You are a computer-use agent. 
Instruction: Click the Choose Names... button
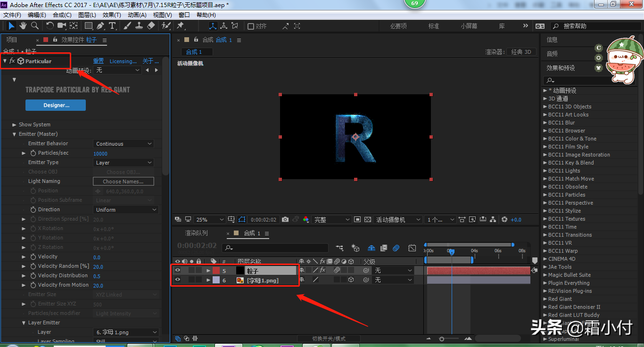click(x=124, y=182)
